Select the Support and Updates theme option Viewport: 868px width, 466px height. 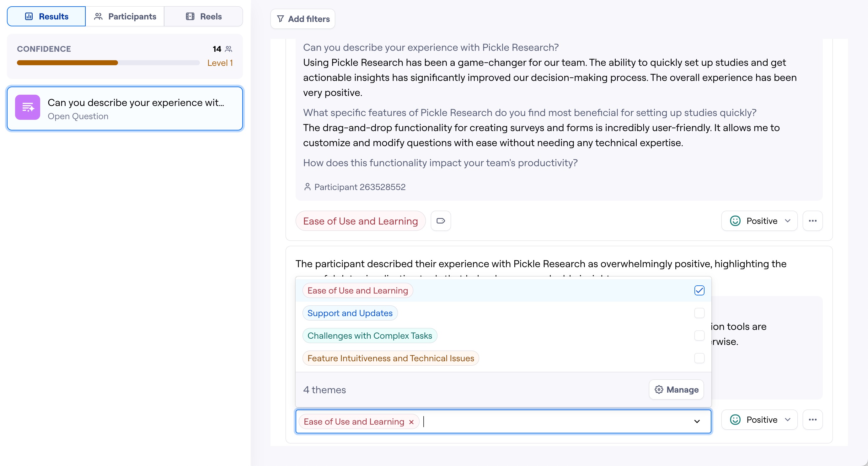tap(503, 313)
